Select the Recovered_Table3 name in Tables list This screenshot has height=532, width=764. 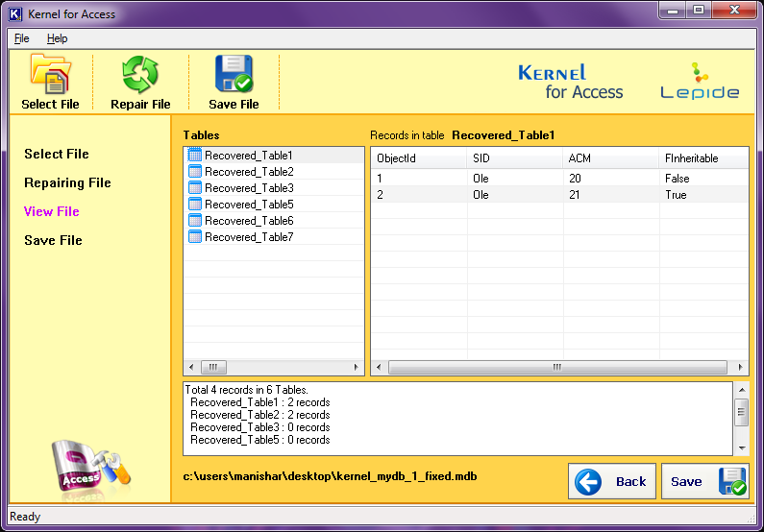pos(249,188)
